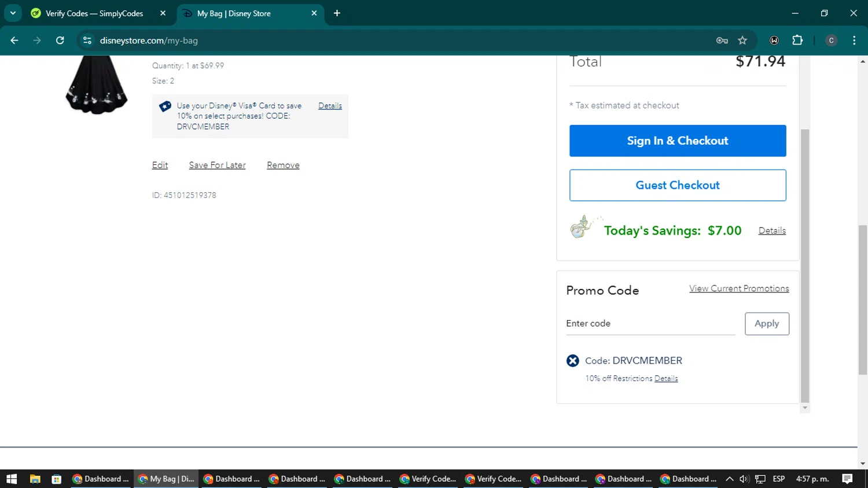Image resolution: width=868 pixels, height=488 pixels.
Task: Click Guest Checkout
Action: click(x=678, y=185)
